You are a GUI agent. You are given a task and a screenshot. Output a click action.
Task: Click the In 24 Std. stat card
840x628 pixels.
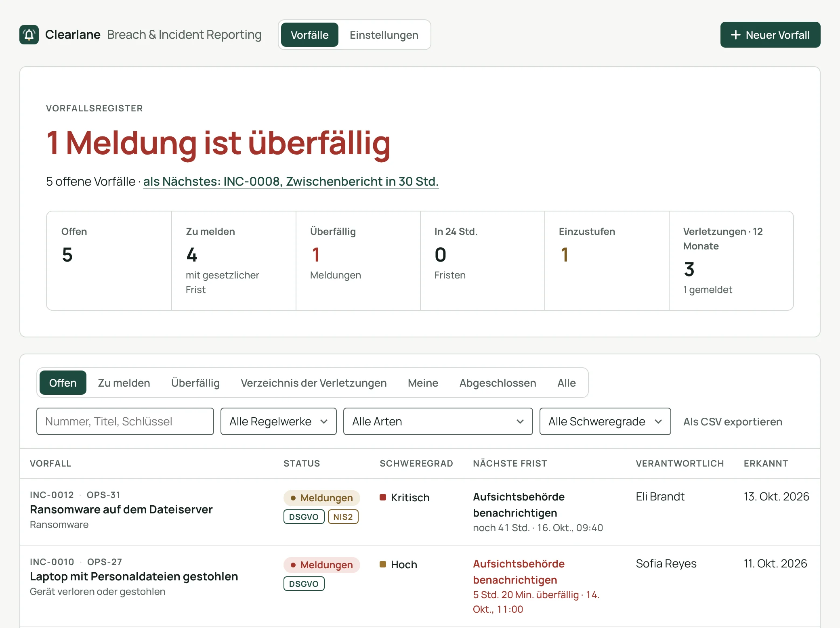pyautogui.click(x=483, y=261)
